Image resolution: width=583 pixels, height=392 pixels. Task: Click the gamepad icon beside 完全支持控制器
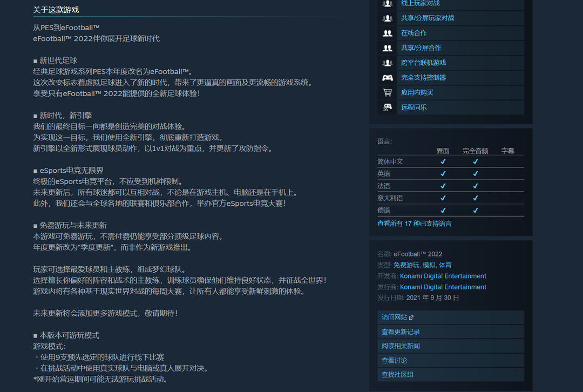pos(387,77)
